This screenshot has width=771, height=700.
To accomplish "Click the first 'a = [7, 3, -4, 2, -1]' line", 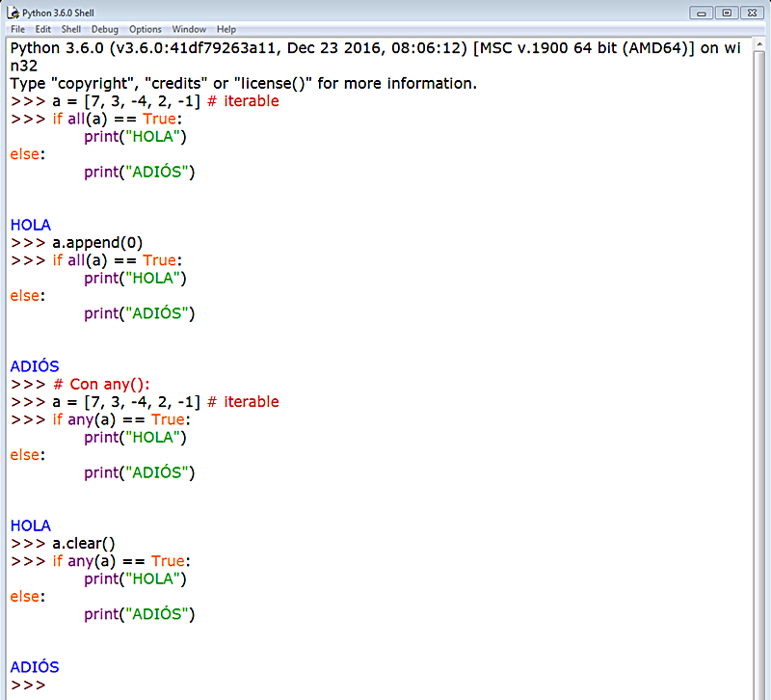I will click(x=126, y=101).
